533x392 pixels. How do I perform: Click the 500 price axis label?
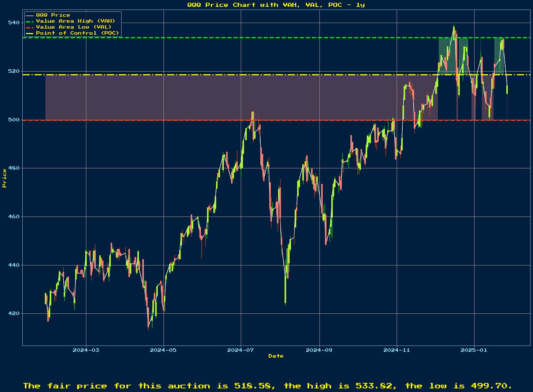click(x=13, y=120)
